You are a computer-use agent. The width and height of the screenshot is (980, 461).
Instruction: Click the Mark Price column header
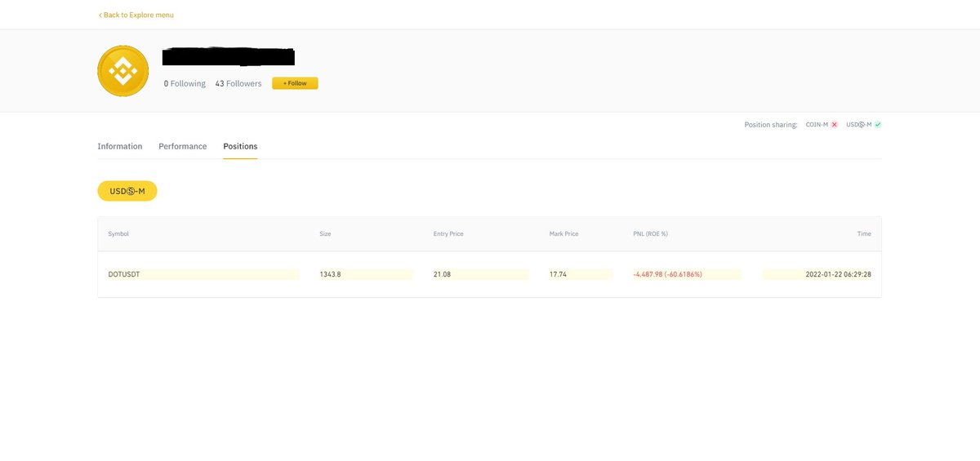(564, 234)
